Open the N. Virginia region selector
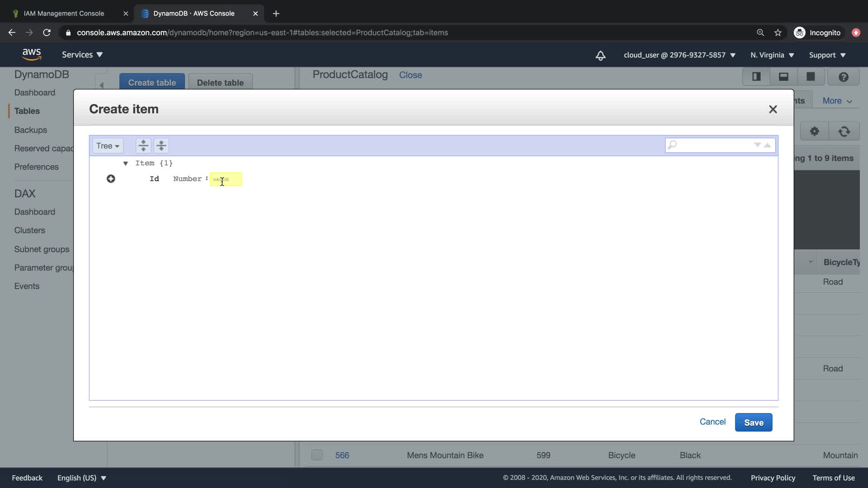 [x=772, y=55]
